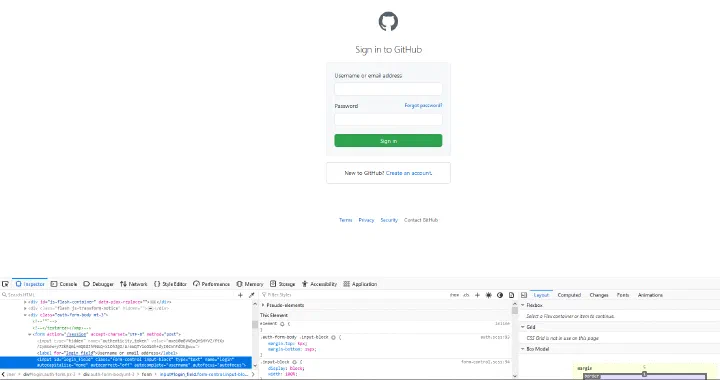This screenshot has height=380, width=720.
Task: Click the markup pane scroll-down arrow
Action: point(255,366)
